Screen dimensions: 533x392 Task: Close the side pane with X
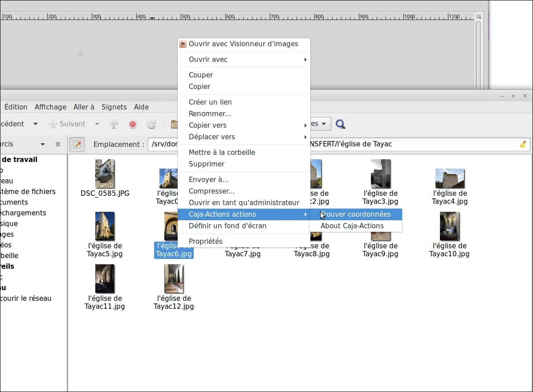pyautogui.click(x=58, y=144)
